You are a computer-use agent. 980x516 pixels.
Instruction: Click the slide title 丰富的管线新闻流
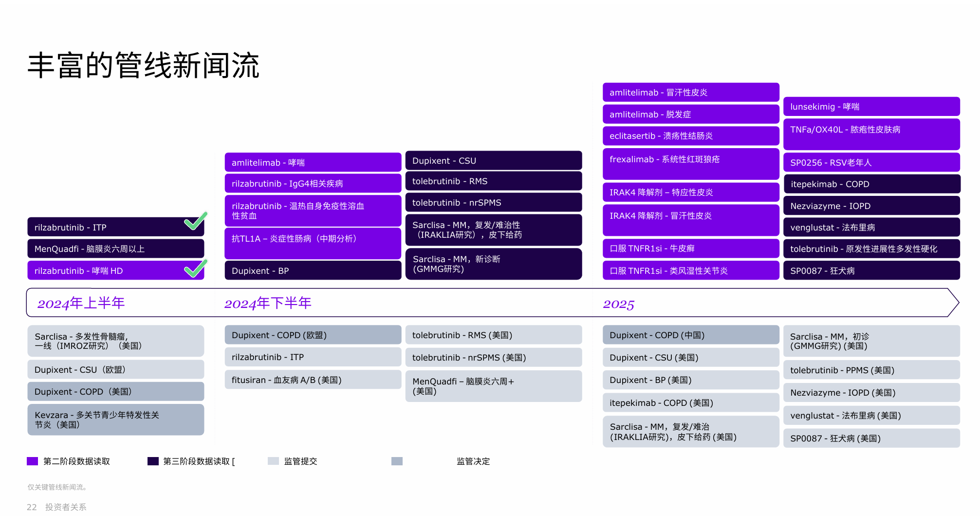143,65
